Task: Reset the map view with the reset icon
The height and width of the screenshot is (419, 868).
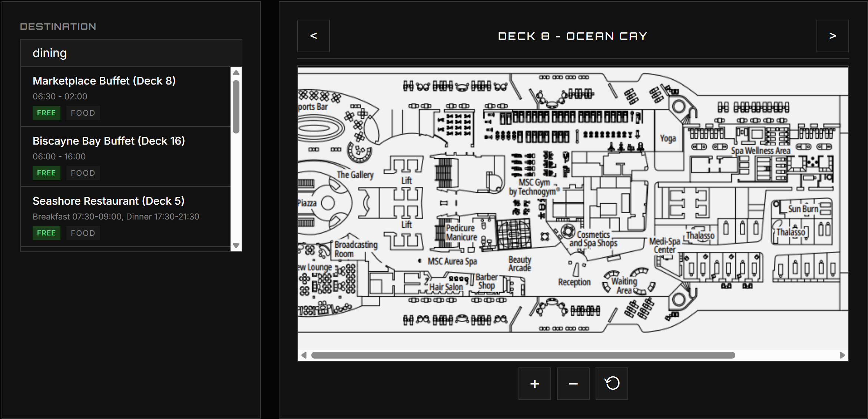Action: point(612,384)
